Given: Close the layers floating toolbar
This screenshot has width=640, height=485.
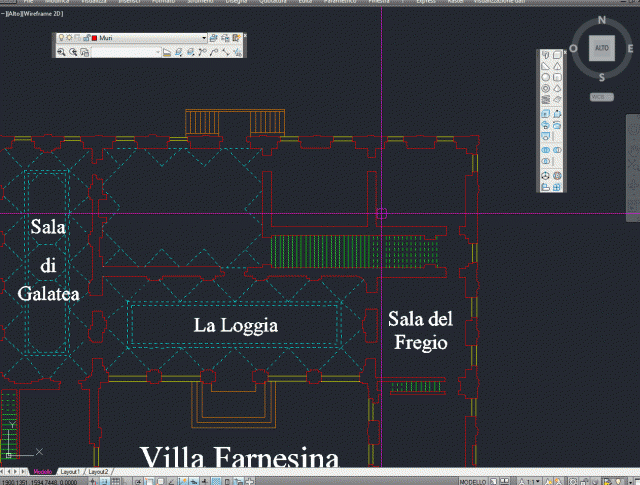Looking at the screenshot, I should pyautogui.click(x=245, y=36).
